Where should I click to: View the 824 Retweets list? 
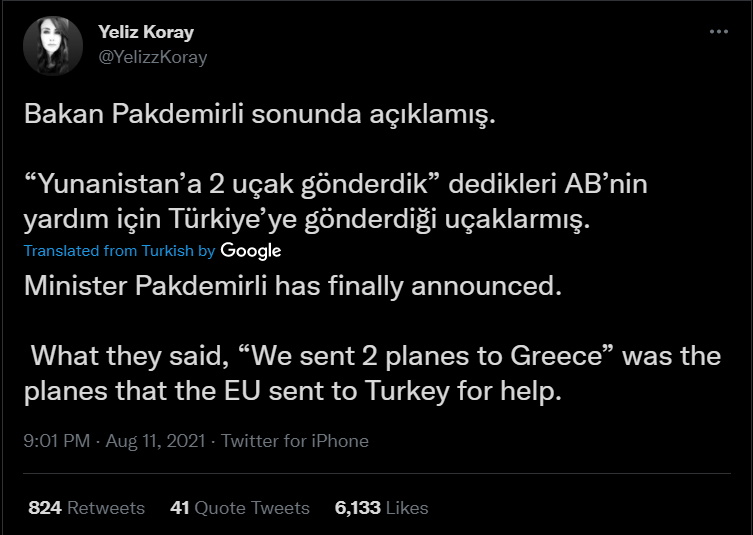[x=86, y=508]
